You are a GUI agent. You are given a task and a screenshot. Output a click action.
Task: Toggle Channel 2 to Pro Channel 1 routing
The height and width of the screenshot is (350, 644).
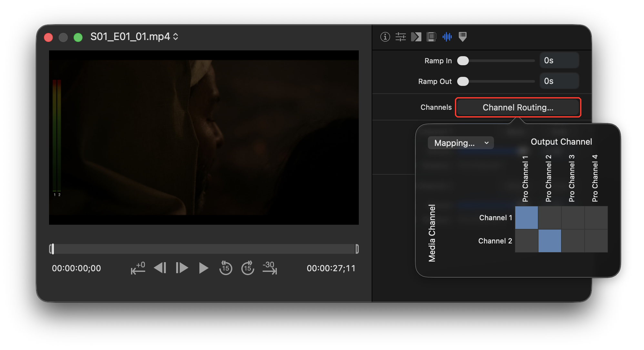(x=527, y=241)
